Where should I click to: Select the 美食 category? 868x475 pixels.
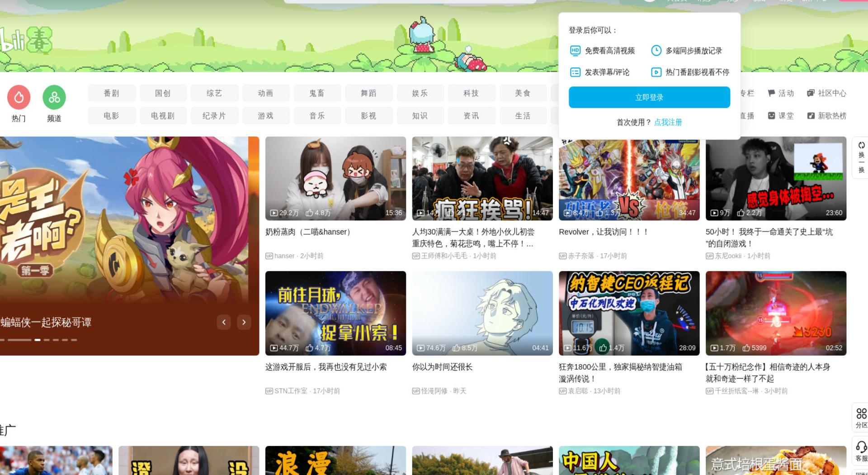click(x=523, y=93)
